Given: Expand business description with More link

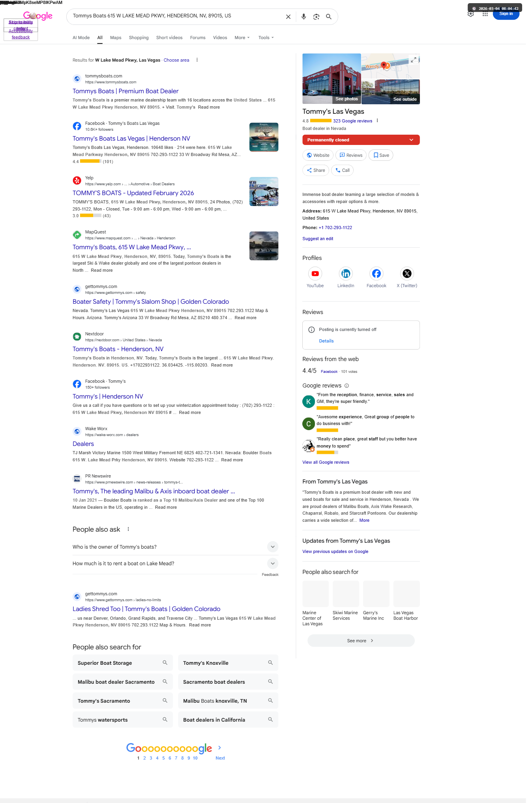Looking at the screenshot, I should point(364,520).
